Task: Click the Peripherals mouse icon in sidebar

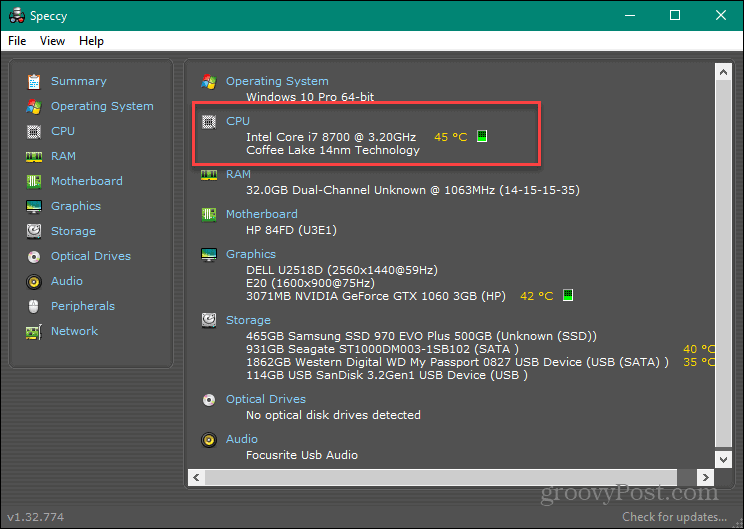Action: click(34, 306)
